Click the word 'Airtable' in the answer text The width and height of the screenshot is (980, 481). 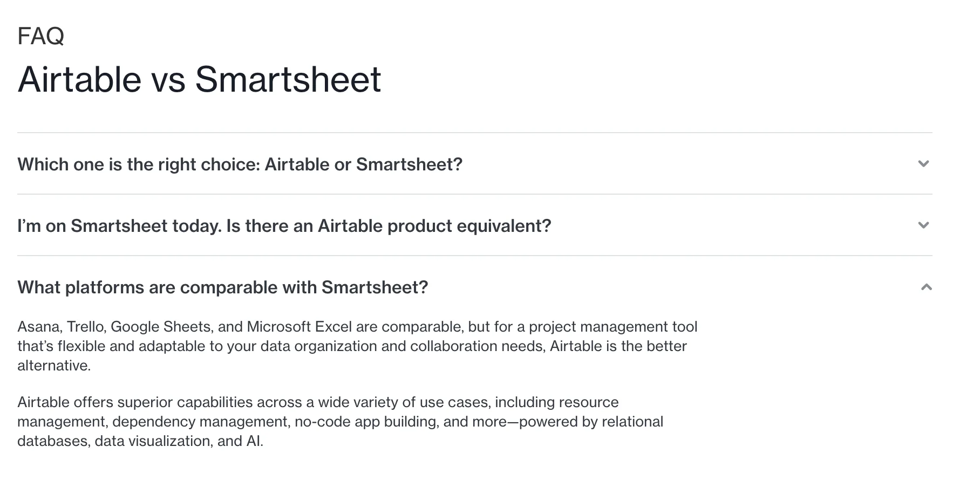tap(575, 346)
